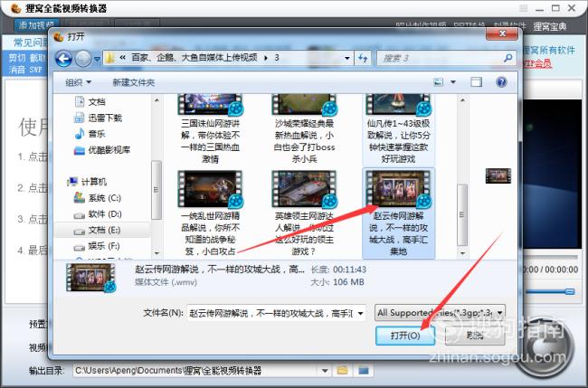Click the help question mark icon
Screen dimensions: 588x388
tap(501, 81)
